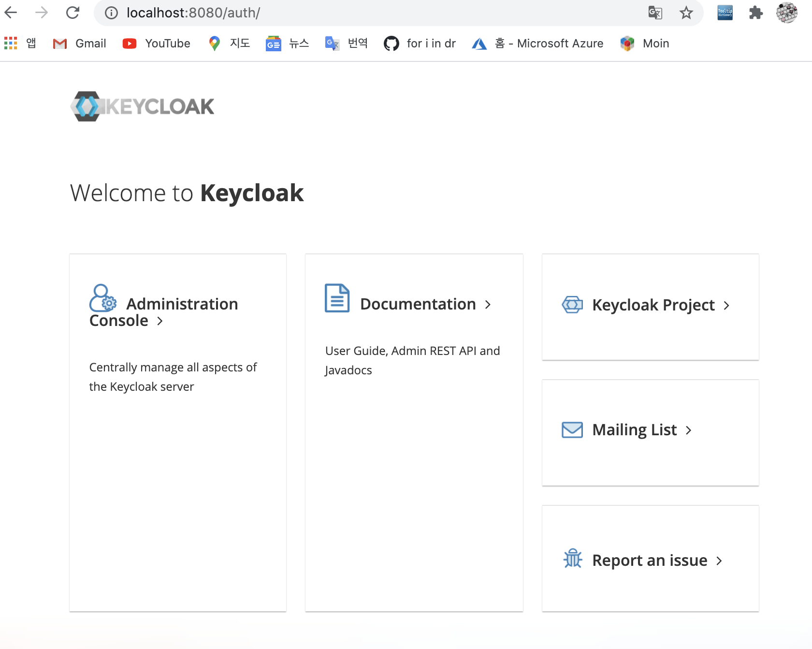Screen dimensions: 812x649
Task: Click the Mailing List envelope icon
Action: (572, 430)
